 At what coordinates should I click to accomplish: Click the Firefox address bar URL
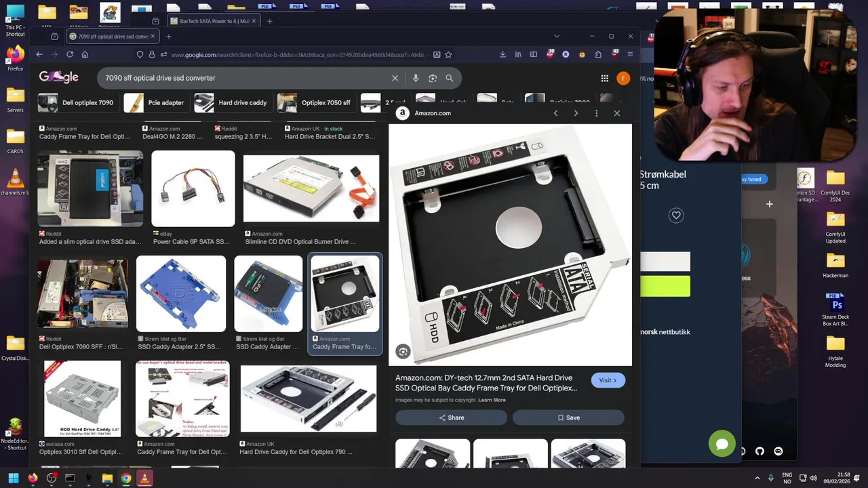click(298, 55)
